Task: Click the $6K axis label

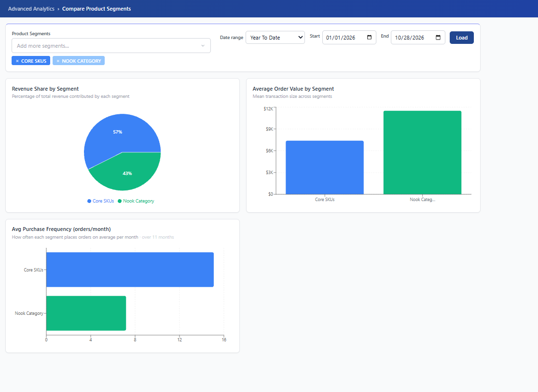Action: [x=270, y=151]
